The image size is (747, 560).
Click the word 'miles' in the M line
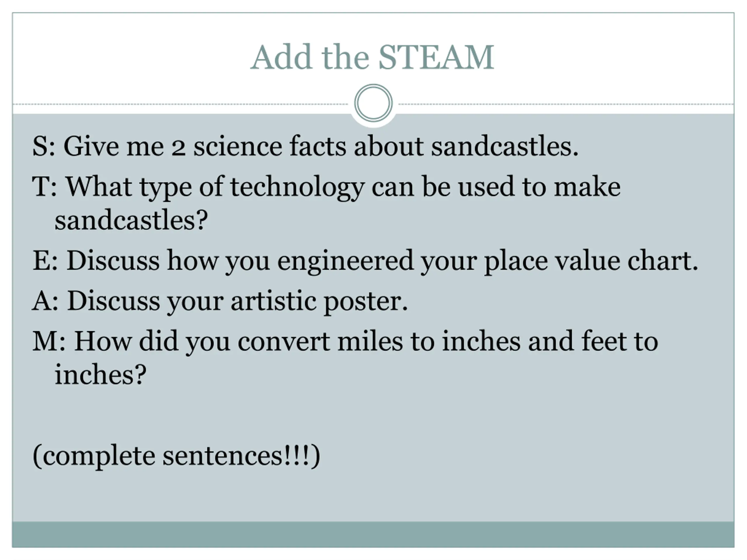[x=370, y=342]
